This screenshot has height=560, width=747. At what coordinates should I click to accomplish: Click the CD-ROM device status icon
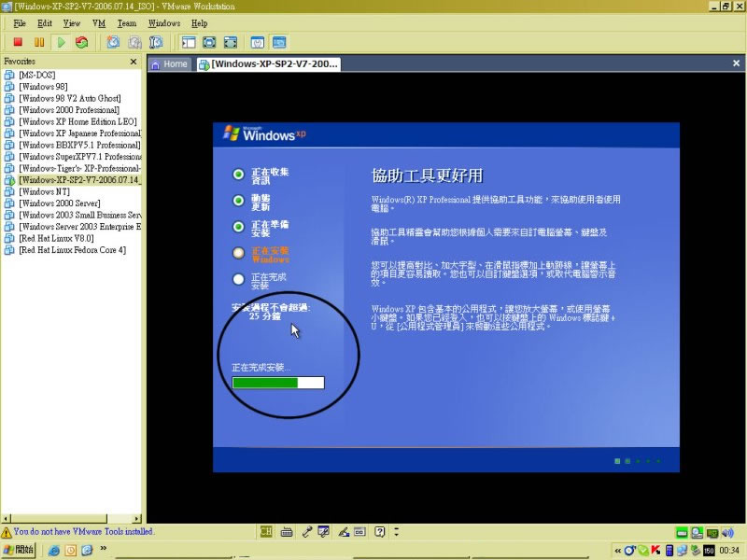tap(697, 533)
